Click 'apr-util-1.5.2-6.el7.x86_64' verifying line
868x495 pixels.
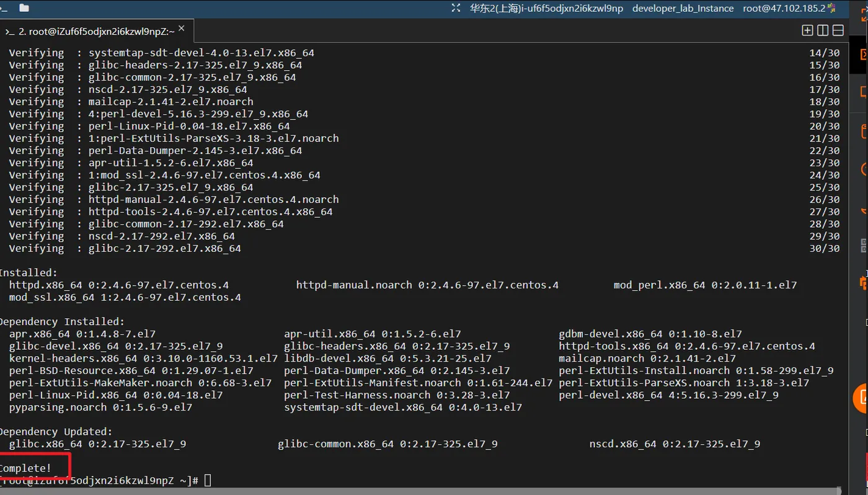tap(171, 163)
